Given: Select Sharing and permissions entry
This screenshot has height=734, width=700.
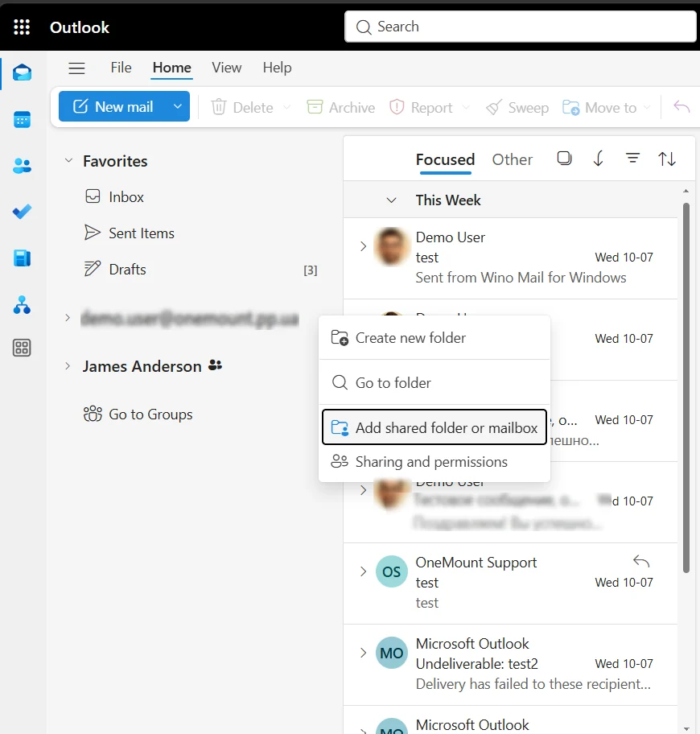Looking at the screenshot, I should (x=434, y=462).
